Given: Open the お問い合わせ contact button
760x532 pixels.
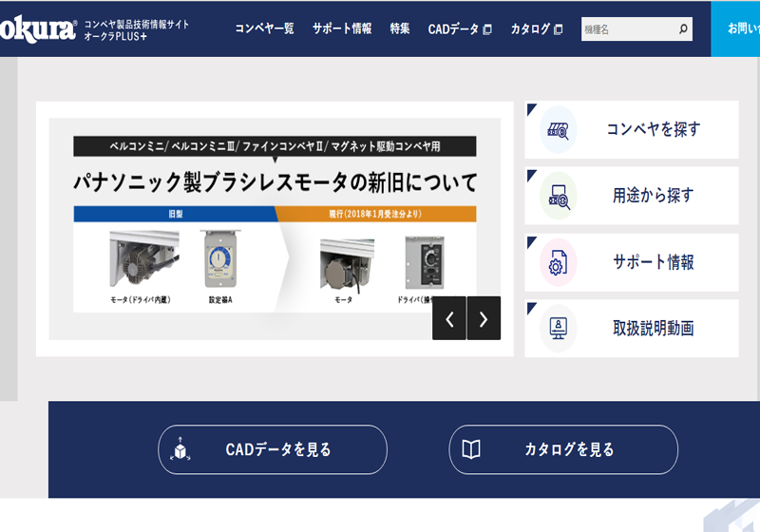Looking at the screenshot, I should pyautogui.click(x=735, y=29).
